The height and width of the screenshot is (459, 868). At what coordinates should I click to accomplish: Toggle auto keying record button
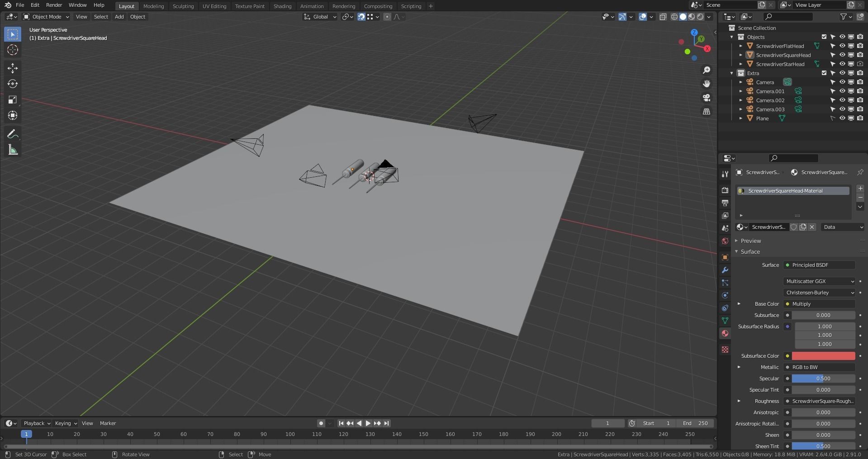point(321,423)
